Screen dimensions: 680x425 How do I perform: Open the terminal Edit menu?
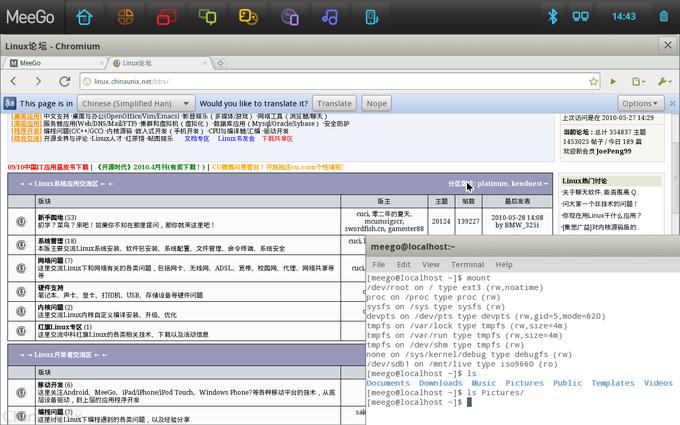[403, 264]
